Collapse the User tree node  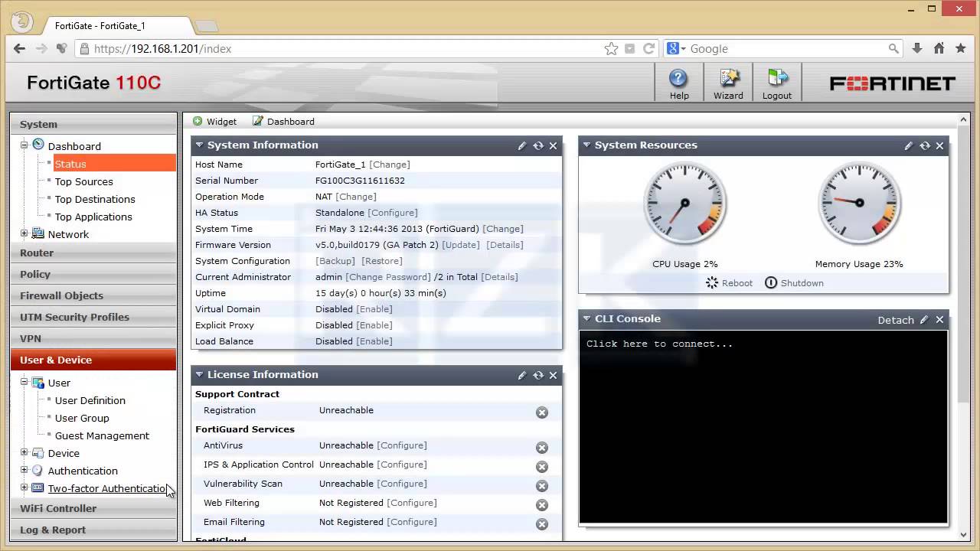tap(24, 382)
